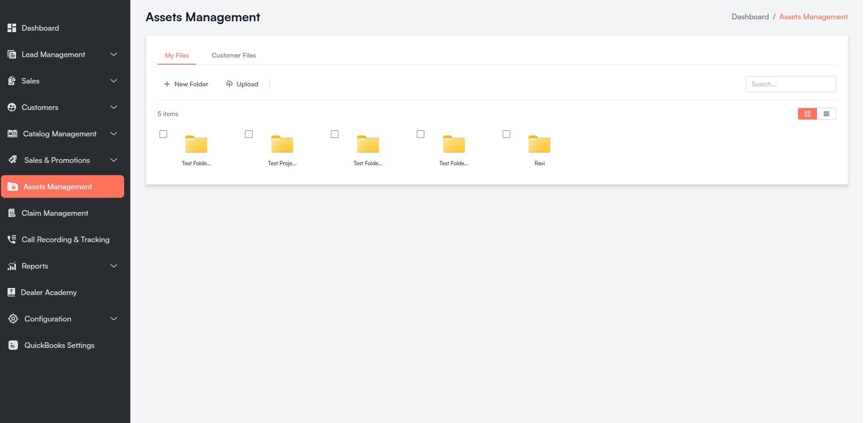Expand the Sales menu chevron
The width and height of the screenshot is (868, 423).
point(114,81)
